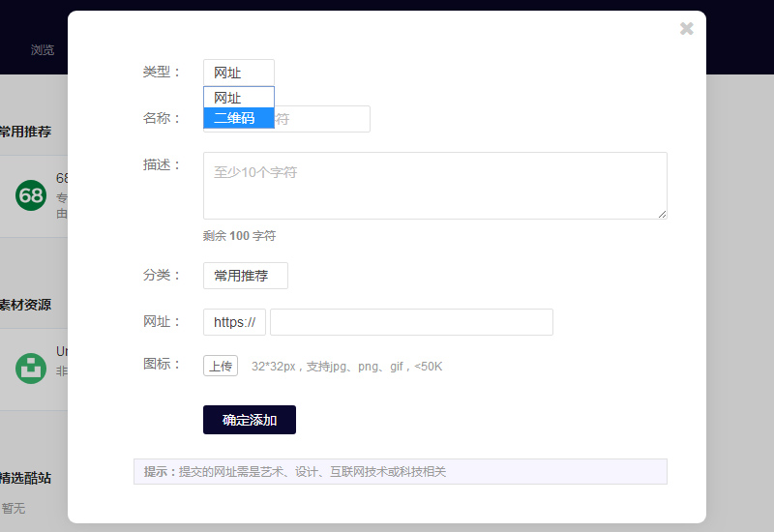Choose 二维码 option in the type list
The width and height of the screenshot is (774, 532).
point(238,118)
